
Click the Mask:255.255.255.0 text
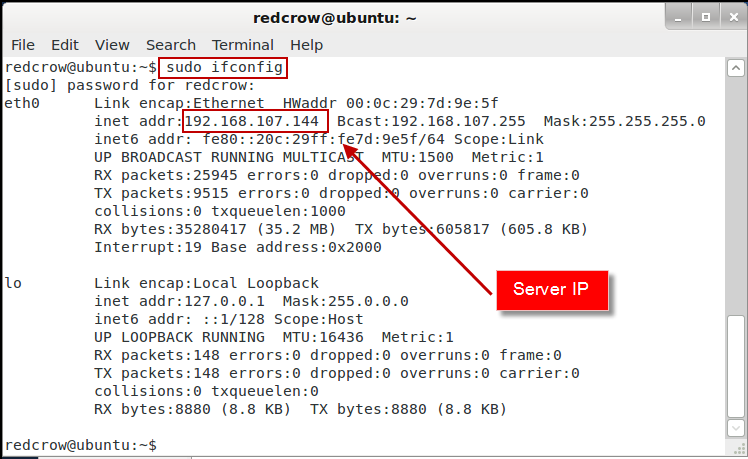[x=624, y=121]
